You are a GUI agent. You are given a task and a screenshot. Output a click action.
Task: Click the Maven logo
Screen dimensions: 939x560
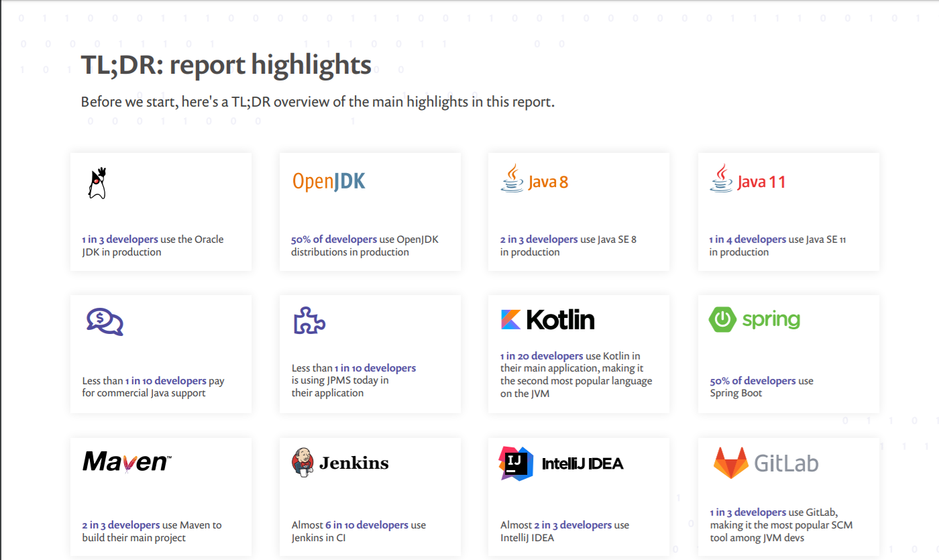(x=127, y=462)
